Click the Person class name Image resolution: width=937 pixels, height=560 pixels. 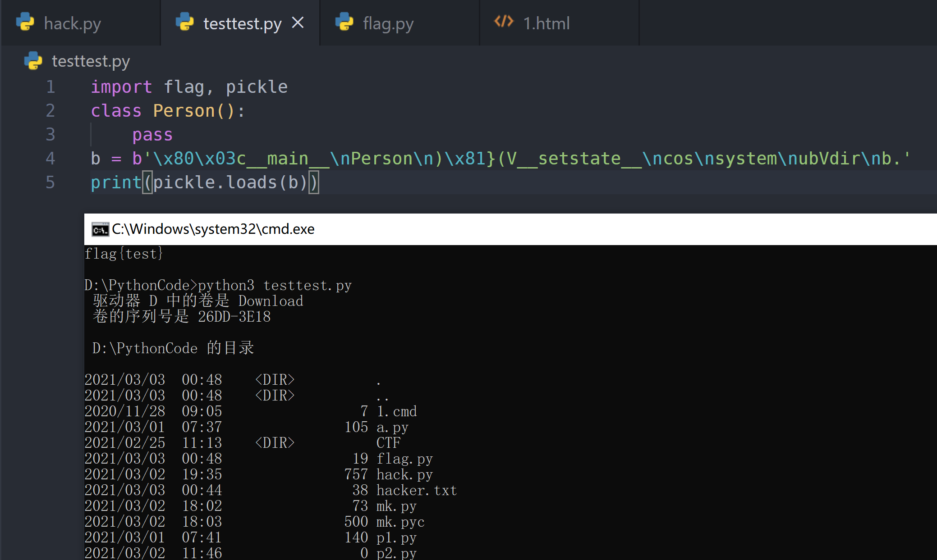point(184,111)
